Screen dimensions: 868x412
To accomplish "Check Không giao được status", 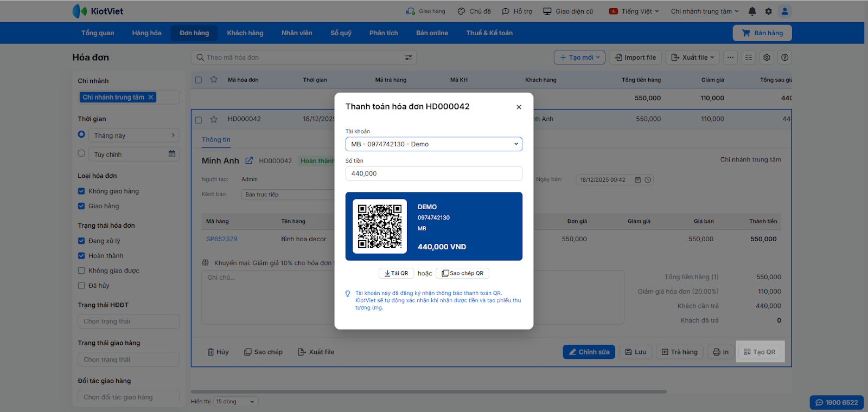I will [81, 271].
